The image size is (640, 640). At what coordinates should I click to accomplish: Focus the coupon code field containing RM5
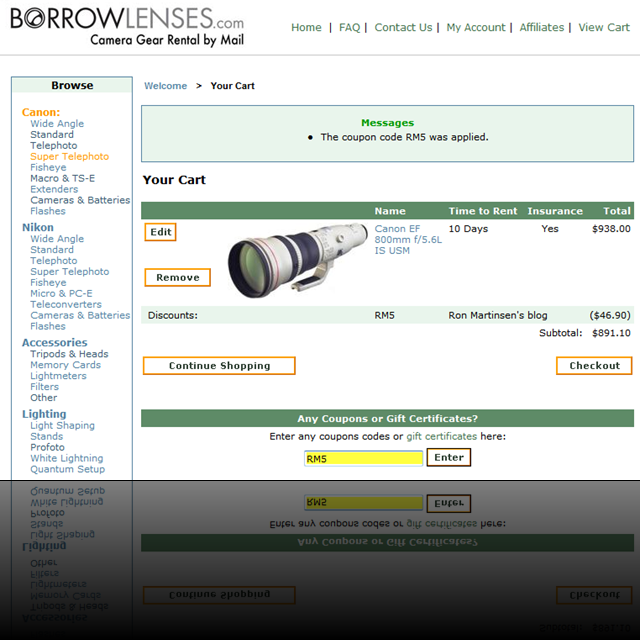tap(363, 458)
